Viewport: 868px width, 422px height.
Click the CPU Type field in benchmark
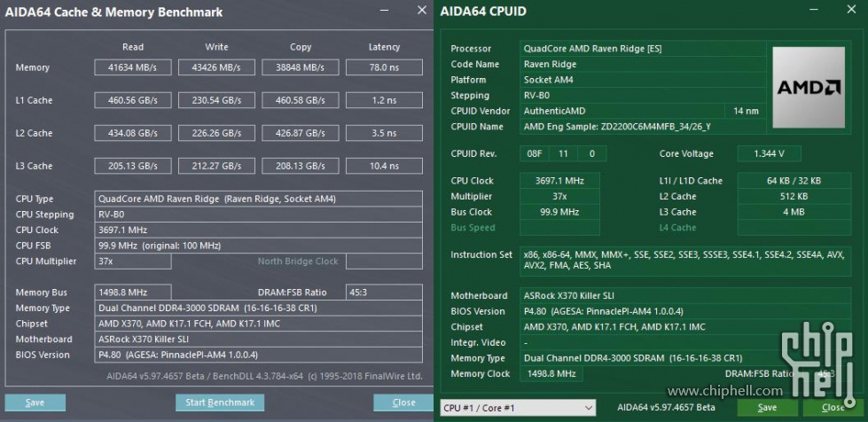[x=259, y=199]
